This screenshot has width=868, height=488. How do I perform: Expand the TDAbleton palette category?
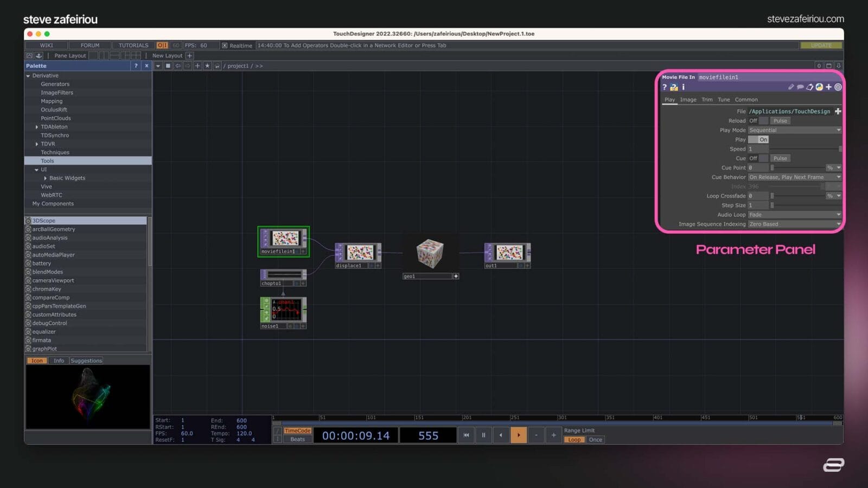tap(37, 126)
